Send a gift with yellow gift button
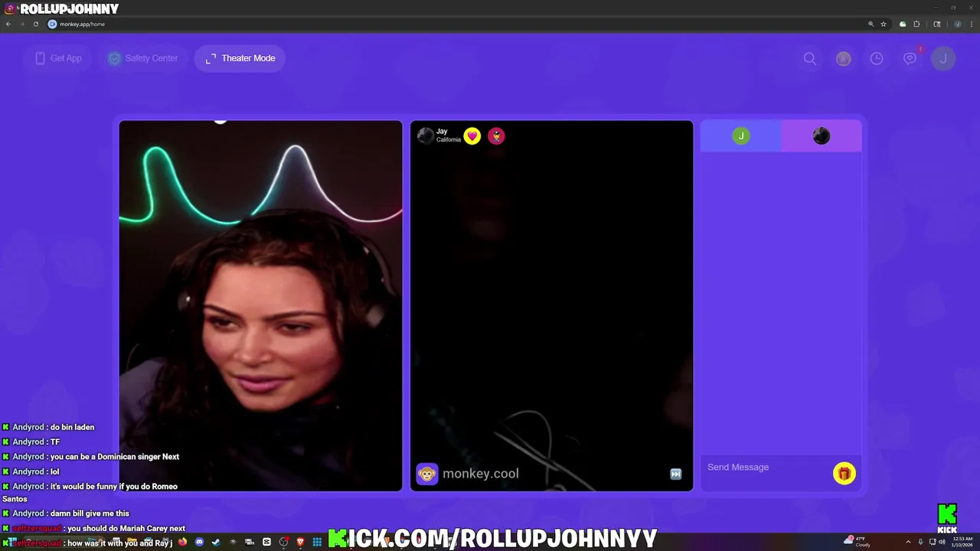This screenshot has width=980, height=551. 844,474
